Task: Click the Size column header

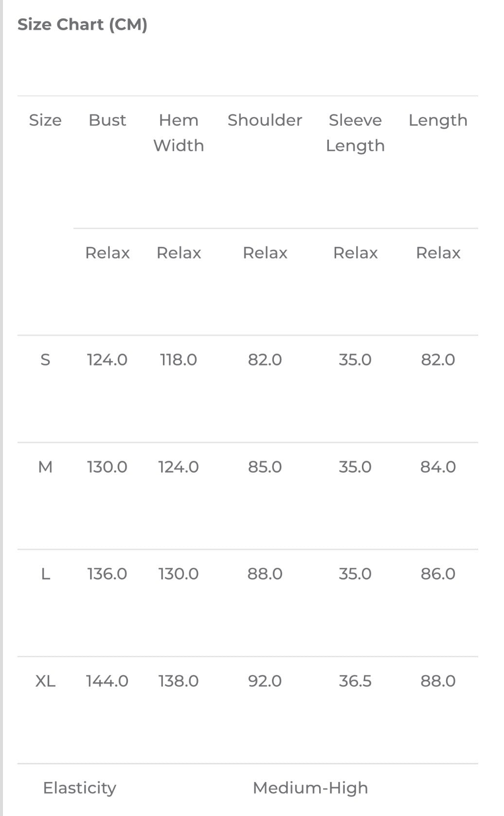Action: [45, 120]
